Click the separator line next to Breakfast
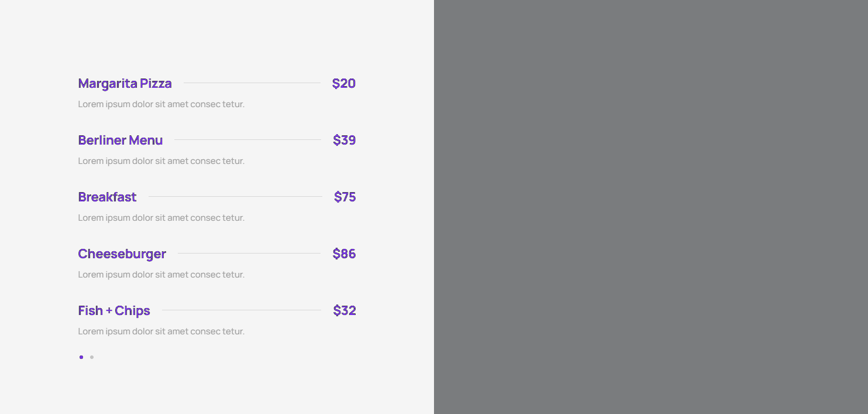 235,197
